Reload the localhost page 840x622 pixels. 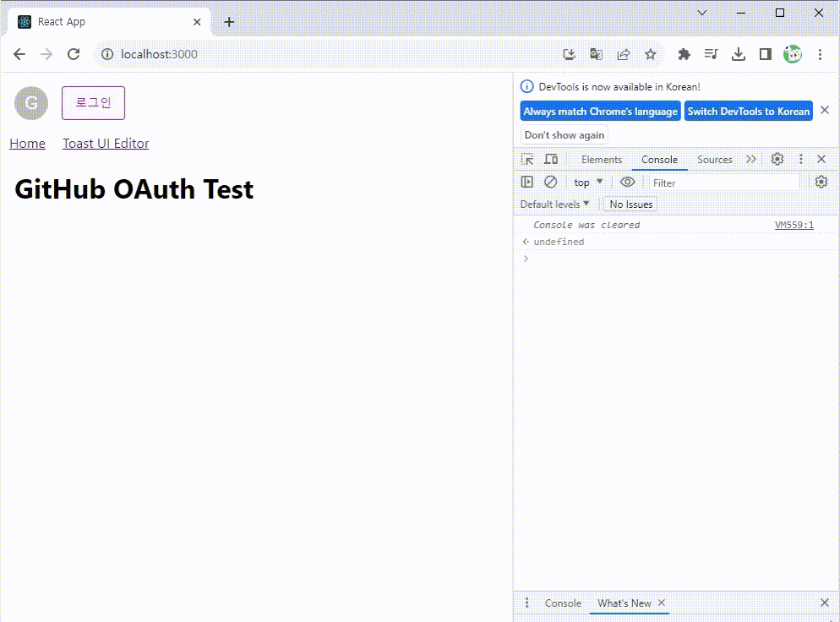coord(74,54)
